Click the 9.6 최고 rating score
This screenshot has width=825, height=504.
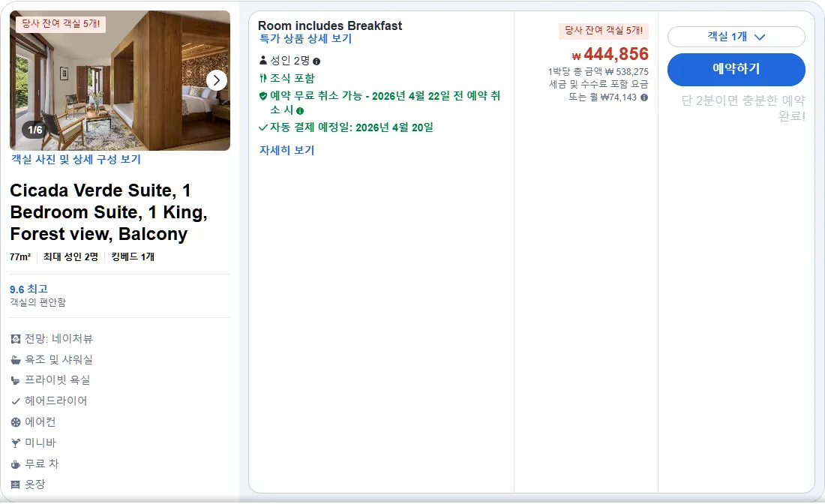click(x=29, y=289)
